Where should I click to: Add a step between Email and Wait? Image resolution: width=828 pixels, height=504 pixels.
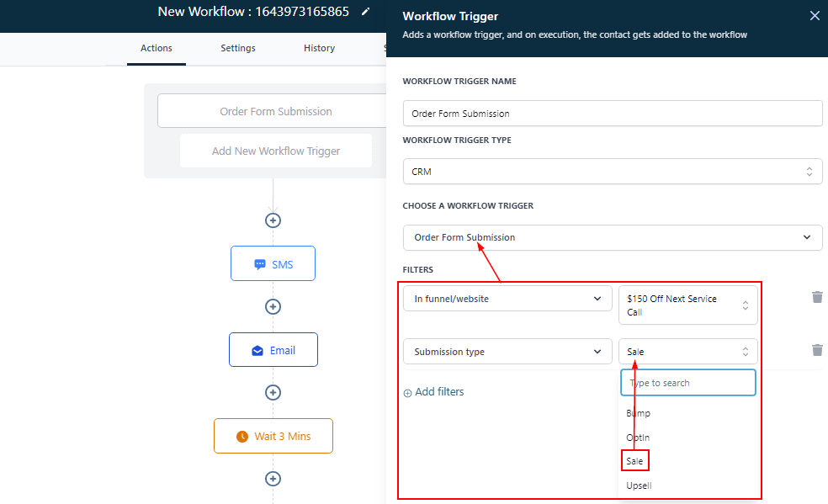coord(273,393)
